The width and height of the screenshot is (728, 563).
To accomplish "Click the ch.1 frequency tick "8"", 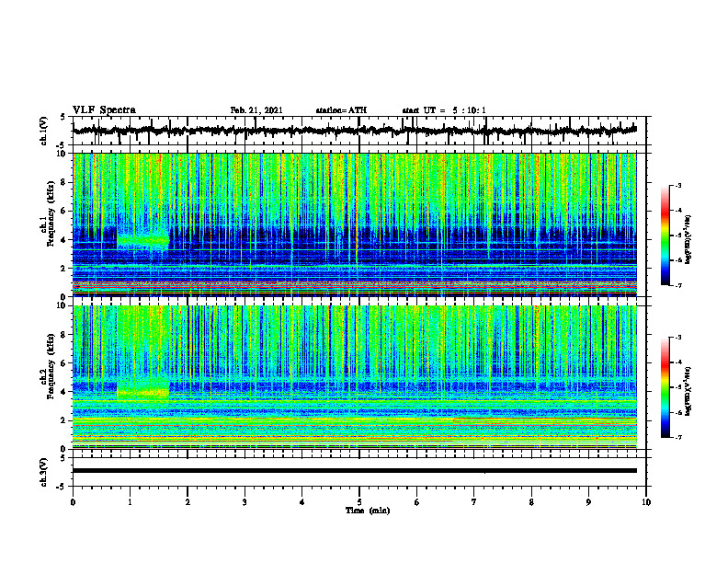I will point(64,182).
